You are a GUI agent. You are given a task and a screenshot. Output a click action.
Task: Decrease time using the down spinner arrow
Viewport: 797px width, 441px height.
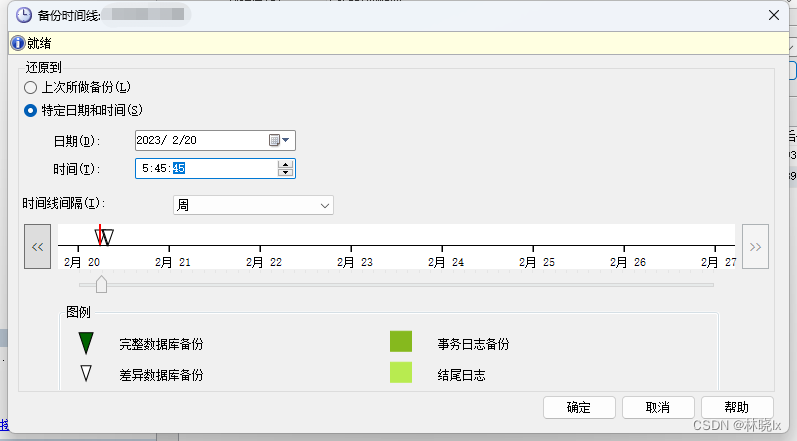point(286,173)
